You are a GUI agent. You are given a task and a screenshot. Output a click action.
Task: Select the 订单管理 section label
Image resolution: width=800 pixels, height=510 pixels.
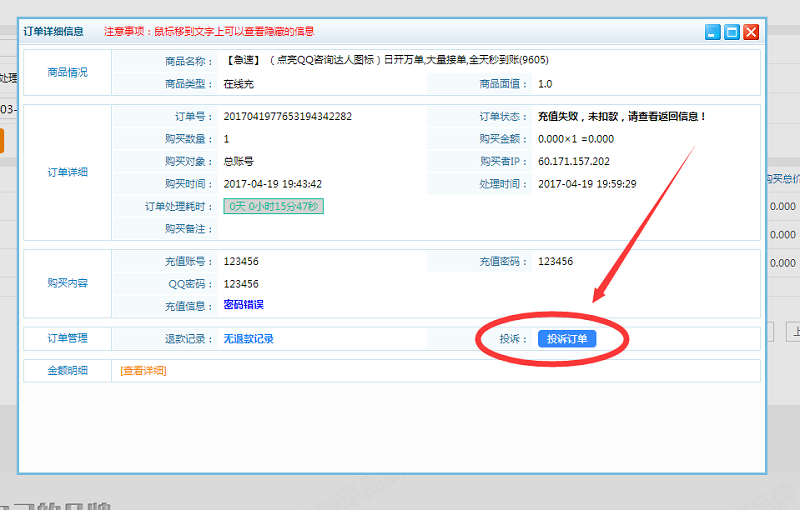coord(67,339)
